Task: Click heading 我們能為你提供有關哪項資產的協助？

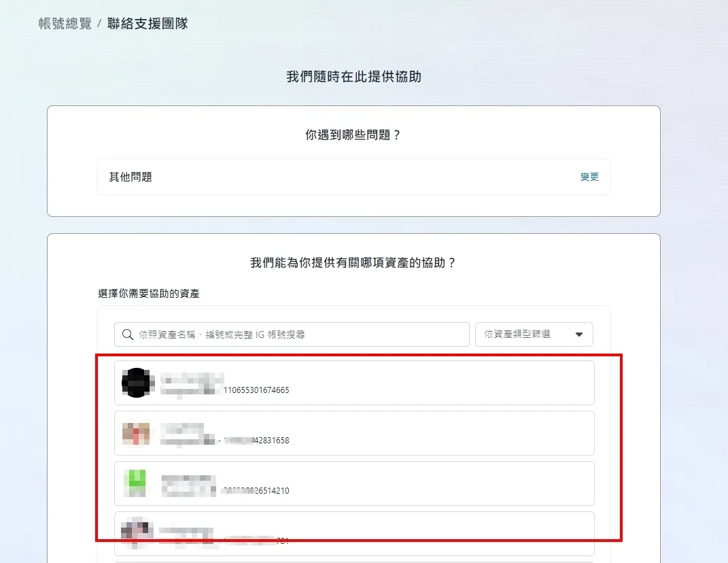Action: [x=353, y=263]
